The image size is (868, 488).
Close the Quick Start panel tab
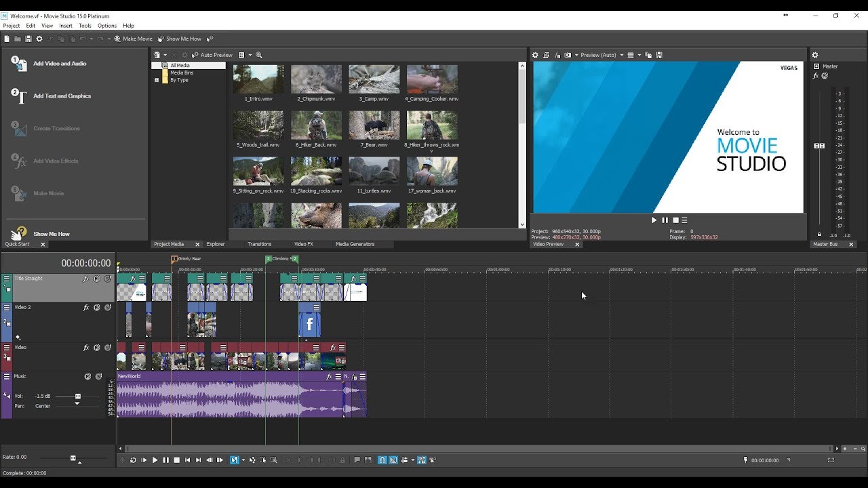(x=43, y=245)
